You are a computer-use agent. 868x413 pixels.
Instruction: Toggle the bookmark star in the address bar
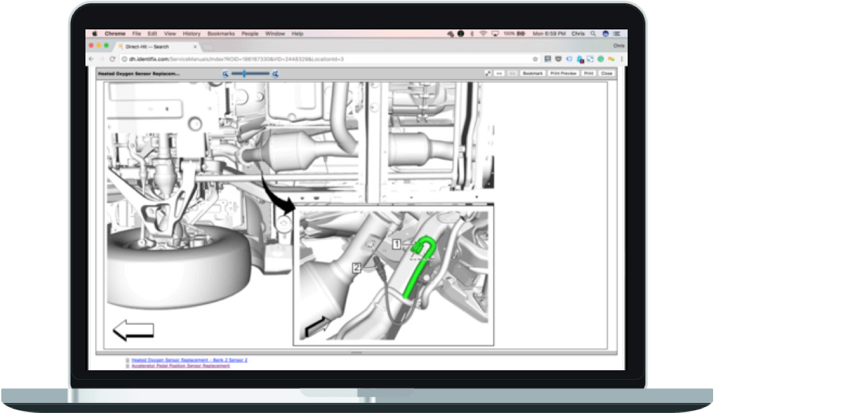tap(535, 58)
